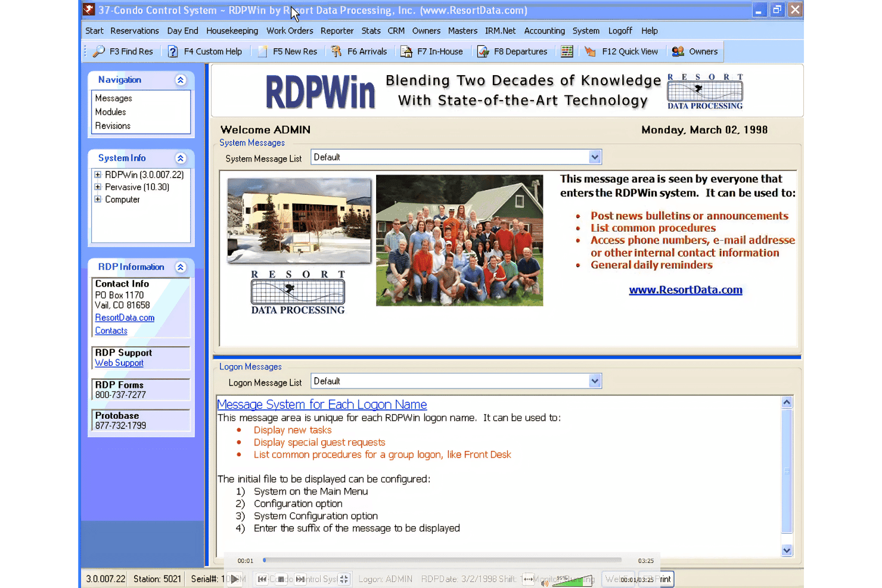
Task: Click the previous track media button
Action: click(262, 579)
